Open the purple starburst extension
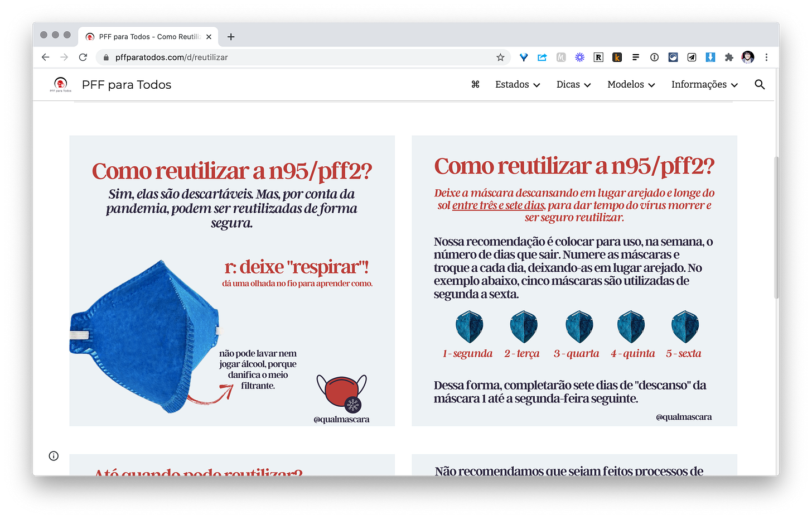 pyautogui.click(x=579, y=57)
